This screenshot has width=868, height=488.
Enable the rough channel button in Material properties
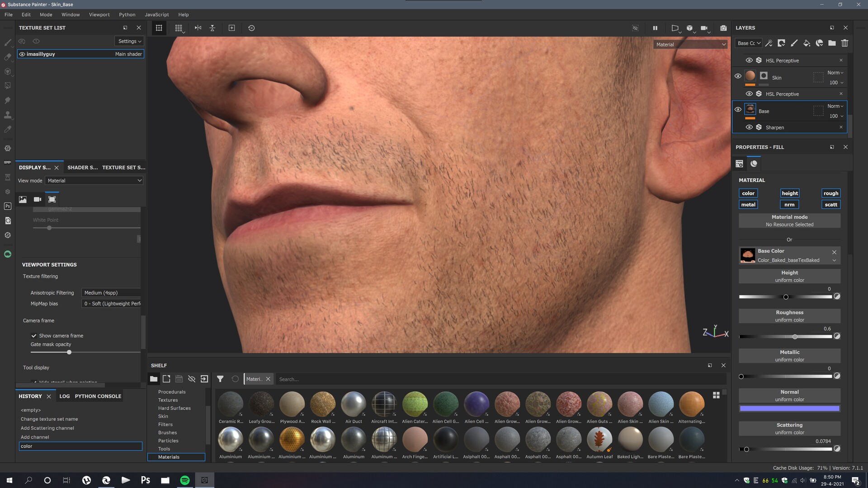tap(830, 193)
